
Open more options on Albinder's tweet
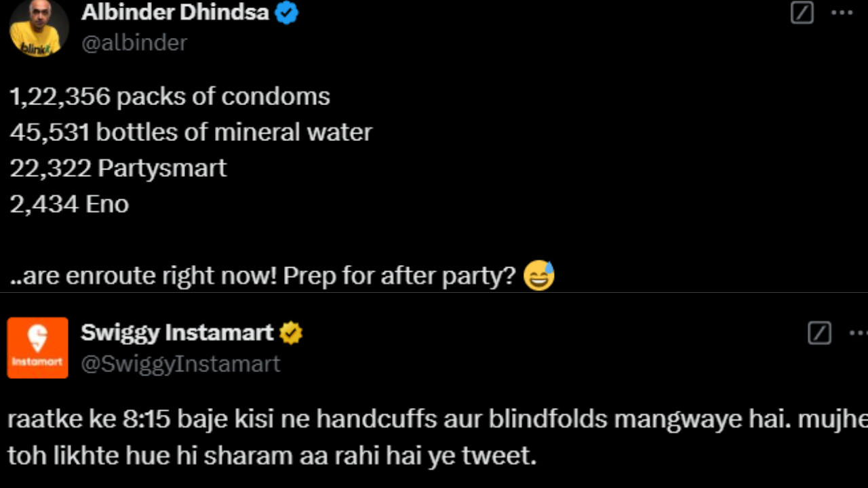tap(842, 13)
